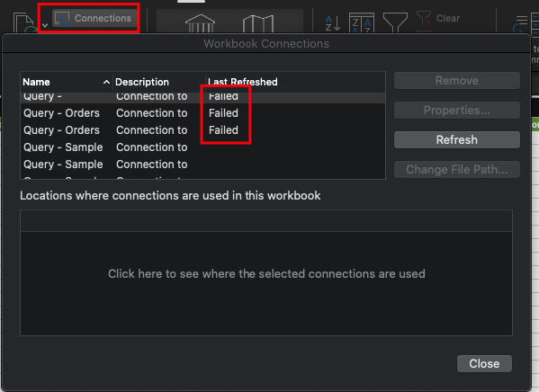Viewport: 539px width, 392px height.
Task: Toggle the Filter funnel icon
Action: coord(395,22)
